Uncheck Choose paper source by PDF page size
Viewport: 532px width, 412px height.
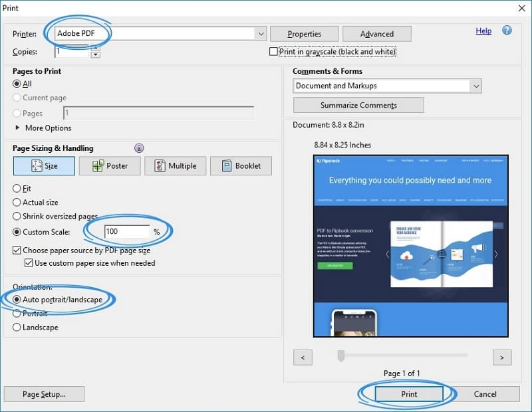pyautogui.click(x=16, y=251)
